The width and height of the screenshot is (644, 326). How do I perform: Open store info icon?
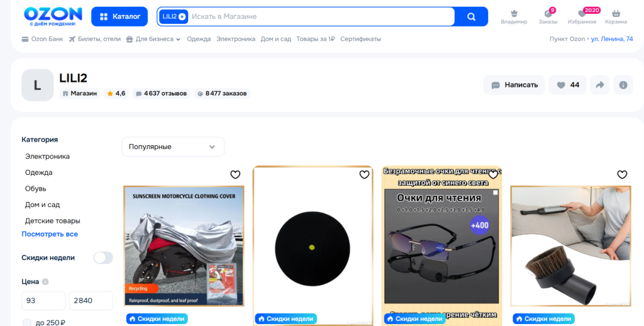click(x=623, y=85)
